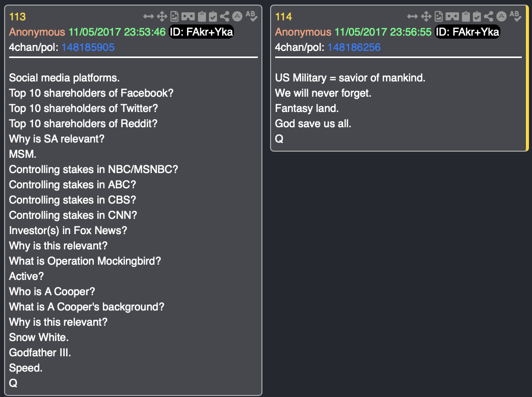Screen dimensions: 532x397
Task: Click the image file icon on post 113
Action: click(x=174, y=16)
